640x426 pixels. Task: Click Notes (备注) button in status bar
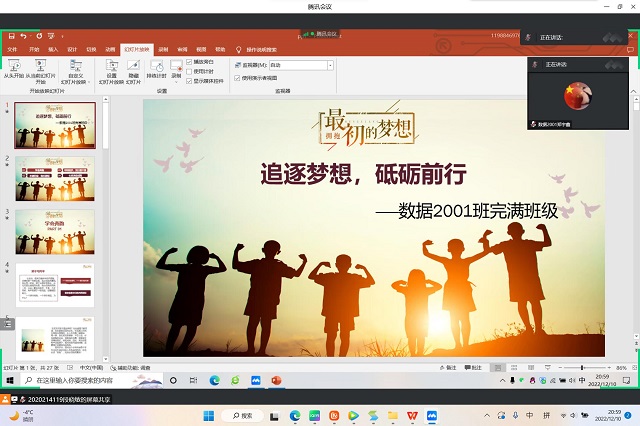[448, 368]
